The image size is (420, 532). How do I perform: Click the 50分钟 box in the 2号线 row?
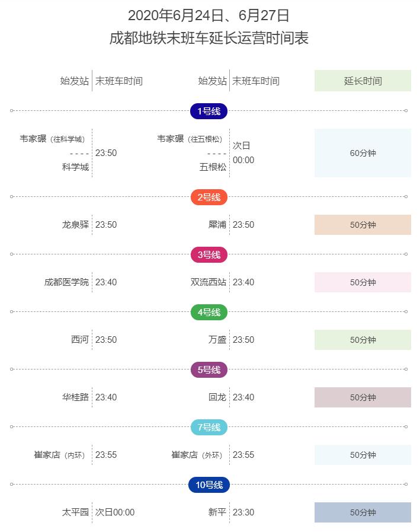[x=363, y=225]
